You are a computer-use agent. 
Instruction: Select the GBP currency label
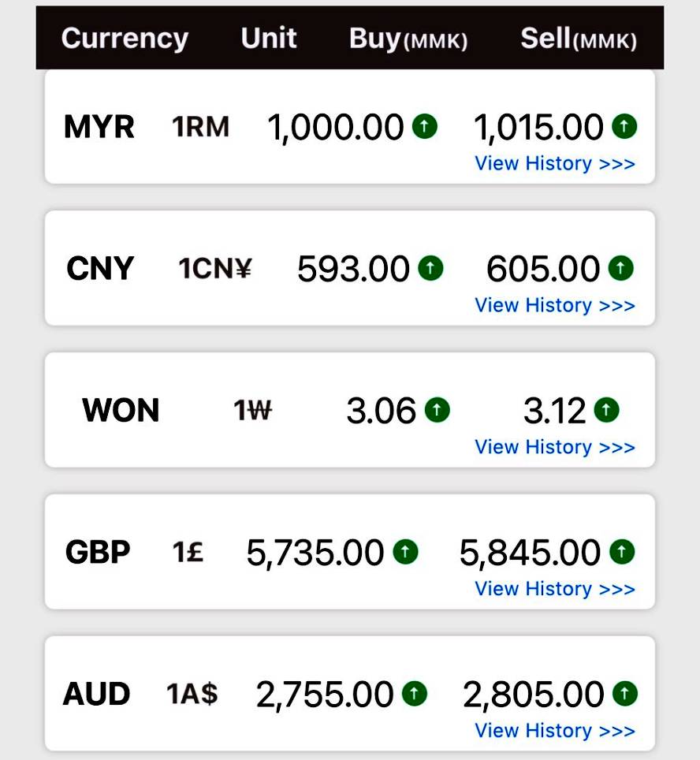[x=98, y=552]
